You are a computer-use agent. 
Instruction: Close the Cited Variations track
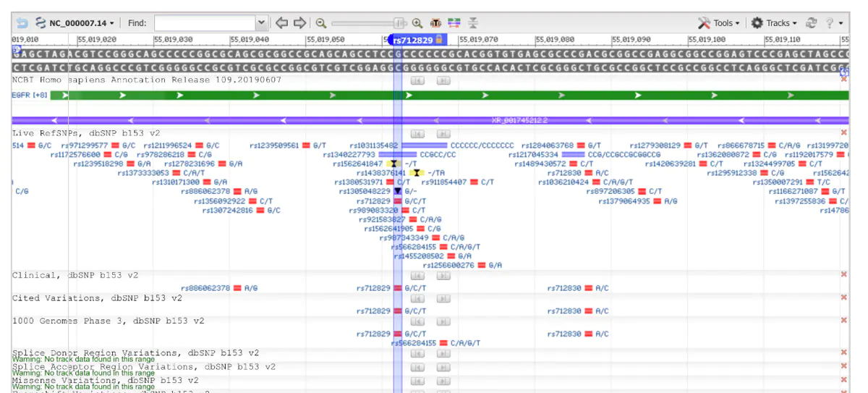tap(843, 297)
